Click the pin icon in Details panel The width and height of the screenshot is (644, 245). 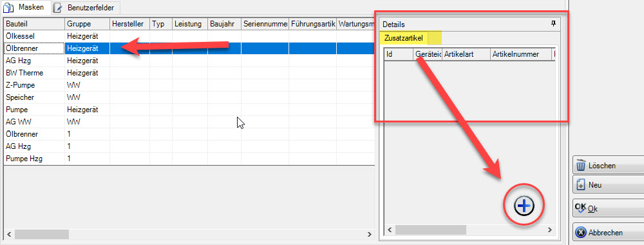pyautogui.click(x=553, y=24)
